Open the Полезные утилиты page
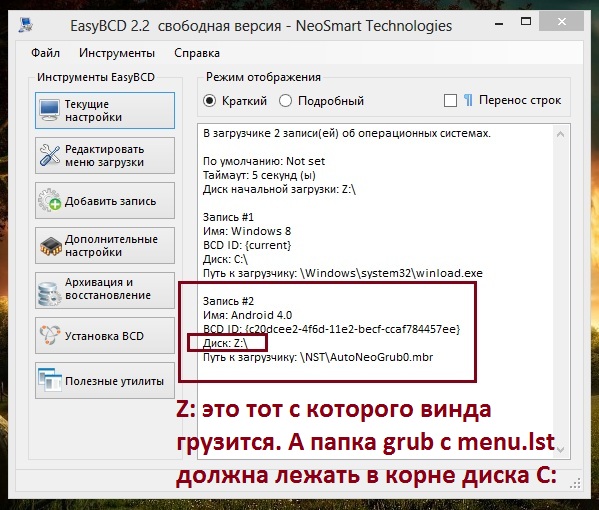The width and height of the screenshot is (599, 510). pos(105,380)
